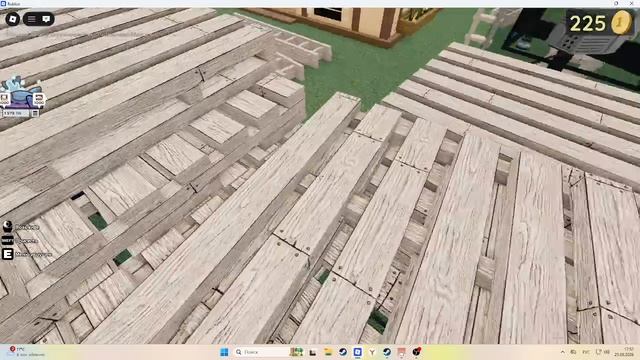Viewport: 640px width, 360px height.
Task: Open the second Steam icon on the taskbar
Action: 387,352
